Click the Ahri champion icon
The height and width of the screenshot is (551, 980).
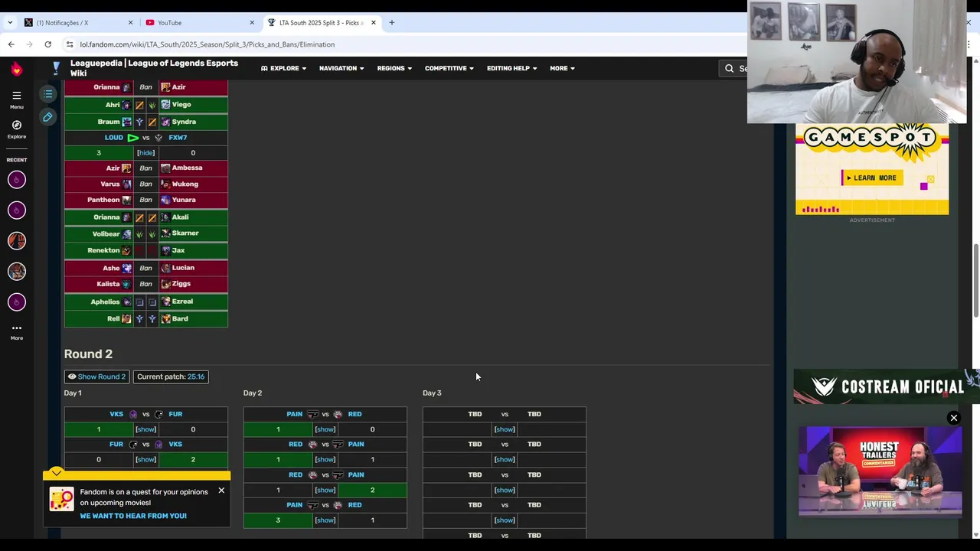tap(126, 105)
